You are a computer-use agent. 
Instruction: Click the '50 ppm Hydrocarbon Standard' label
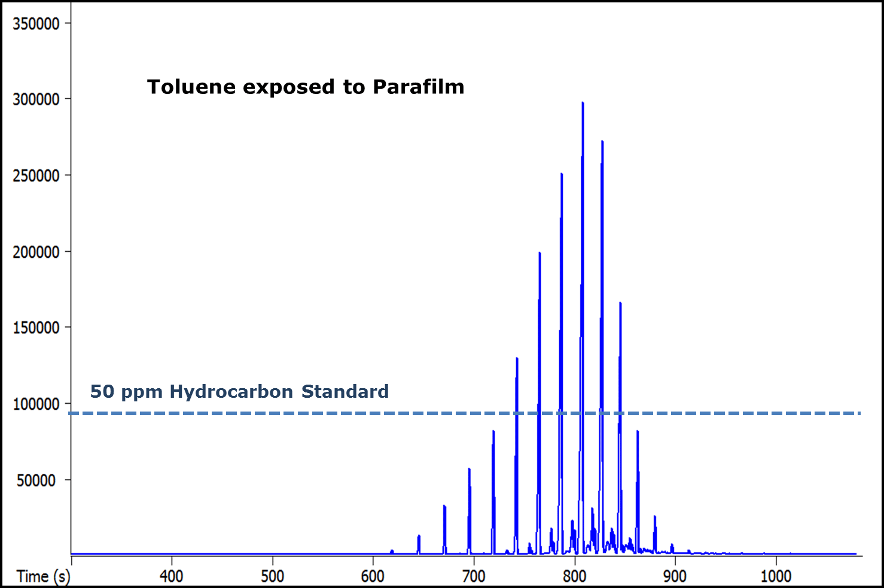[239, 391]
